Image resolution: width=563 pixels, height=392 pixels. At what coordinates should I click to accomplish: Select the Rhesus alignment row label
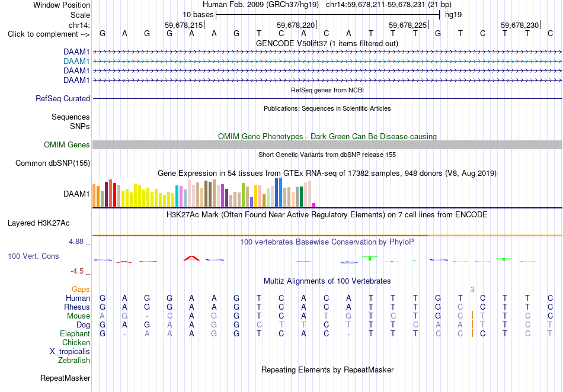click(77, 307)
